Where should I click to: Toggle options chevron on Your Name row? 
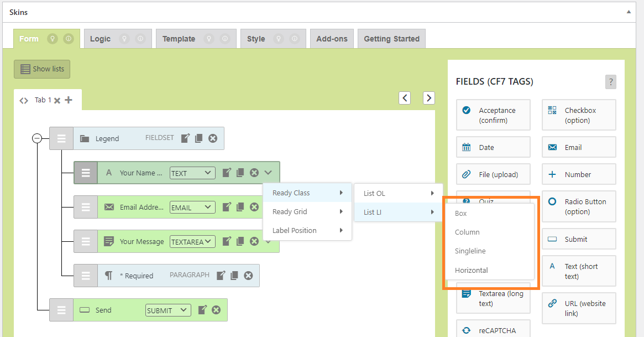pos(268,173)
